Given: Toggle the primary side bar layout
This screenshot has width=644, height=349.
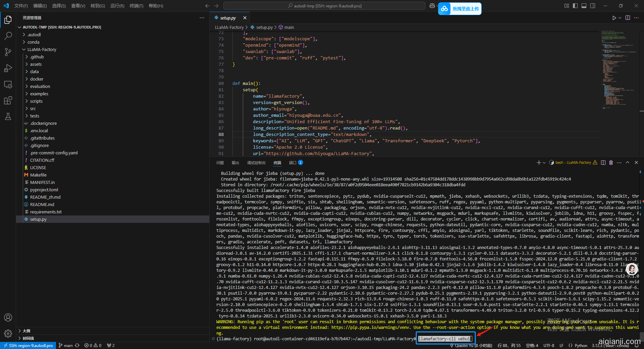Looking at the screenshot, I should [575, 6].
